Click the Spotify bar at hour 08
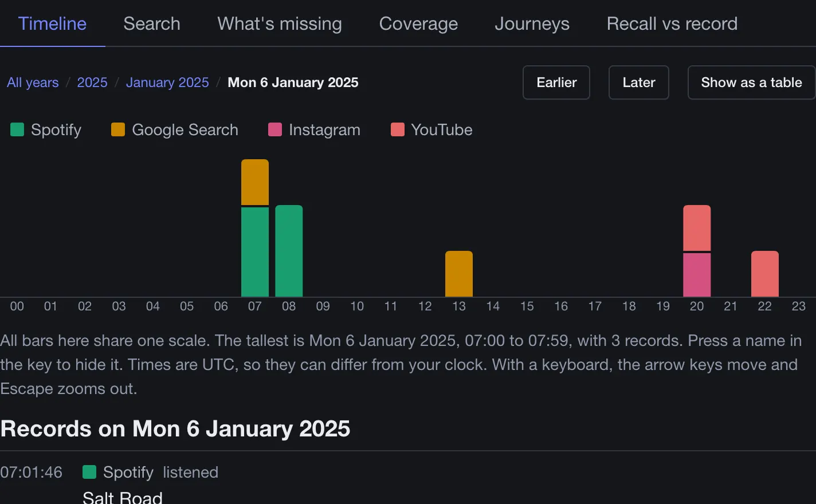 tap(289, 251)
